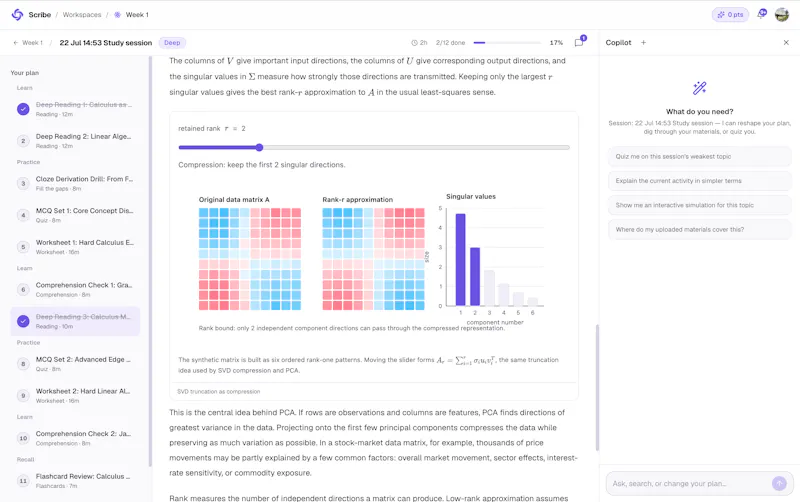
Task: Click singular value bar for component 2
Action: [475, 277]
